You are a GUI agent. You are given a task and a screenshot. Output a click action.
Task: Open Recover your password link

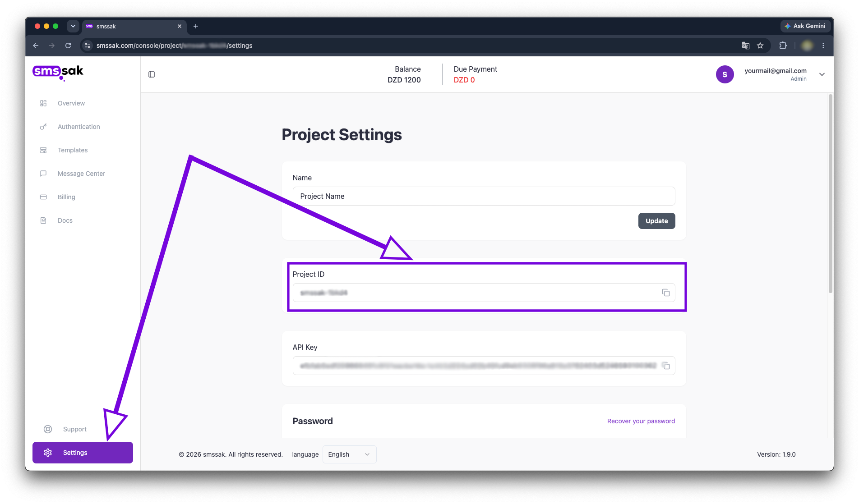pyautogui.click(x=641, y=421)
